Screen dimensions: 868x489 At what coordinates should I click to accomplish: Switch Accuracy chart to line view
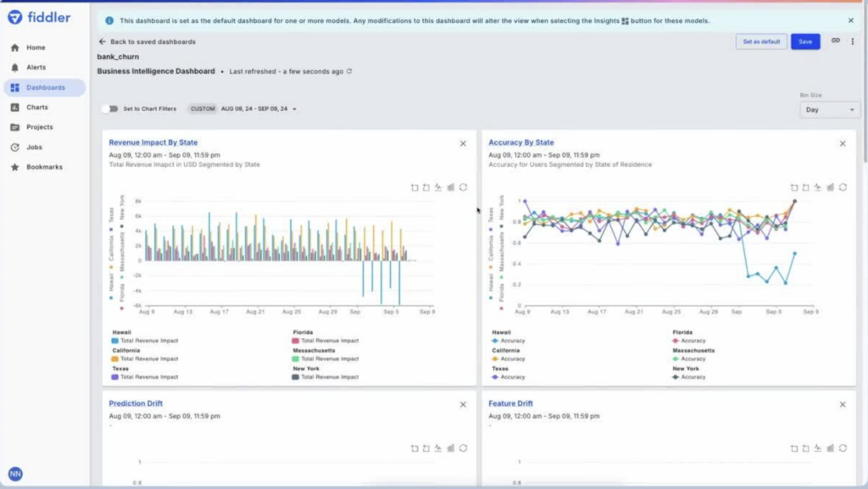818,187
